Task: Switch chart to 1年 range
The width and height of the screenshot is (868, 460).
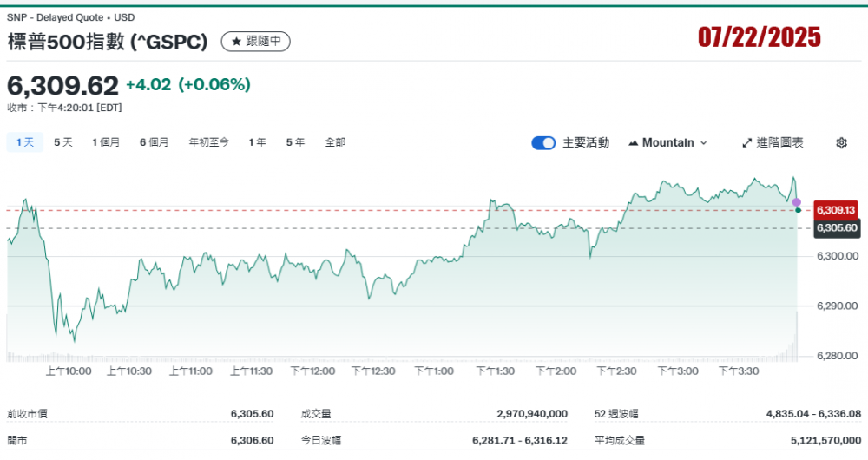Action: coord(257,142)
